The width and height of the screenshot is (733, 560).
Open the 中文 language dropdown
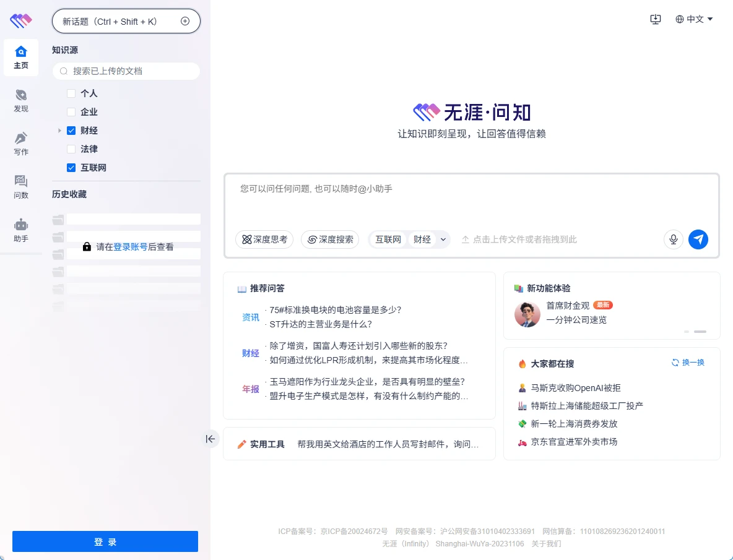(x=694, y=19)
